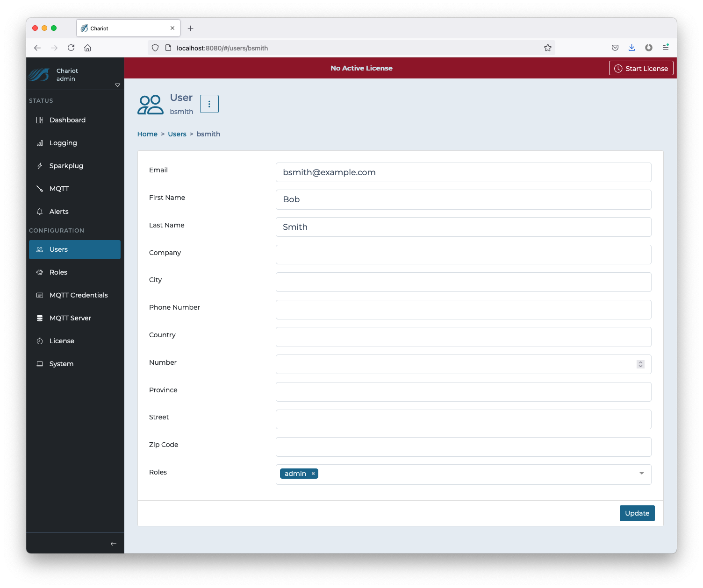Go to the License page

[75, 341]
